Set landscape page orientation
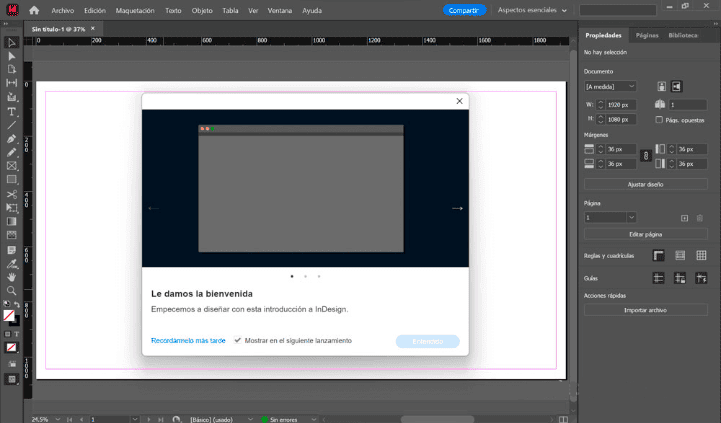Image resolution: width=721 pixels, height=423 pixels. (x=676, y=86)
